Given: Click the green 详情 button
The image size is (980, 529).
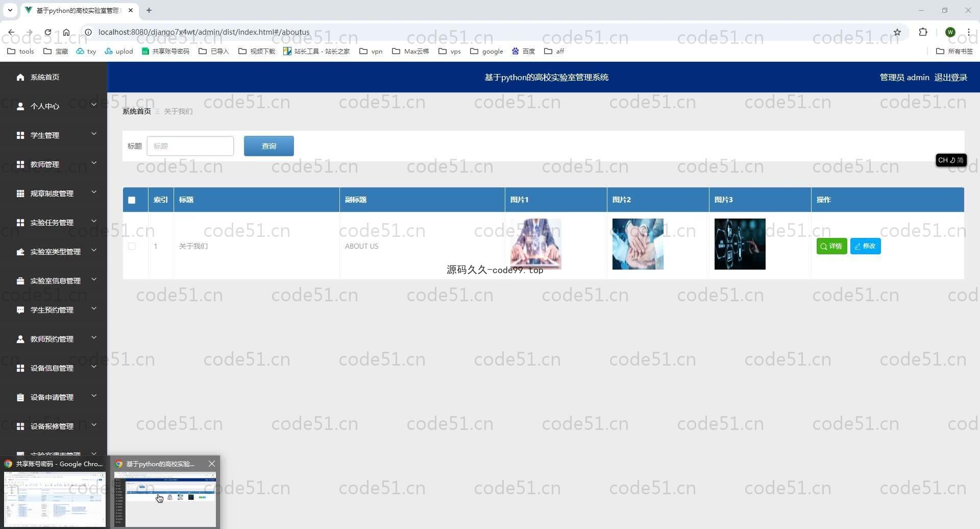Looking at the screenshot, I should [x=831, y=246].
